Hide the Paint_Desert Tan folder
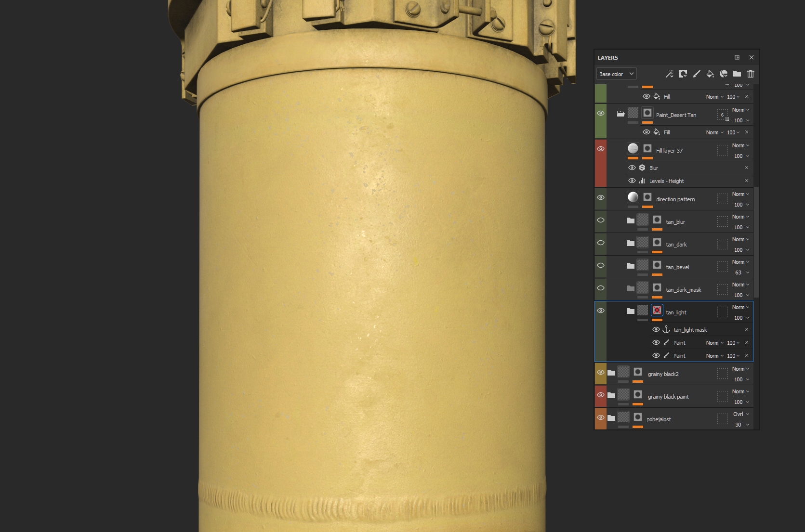 [600, 113]
